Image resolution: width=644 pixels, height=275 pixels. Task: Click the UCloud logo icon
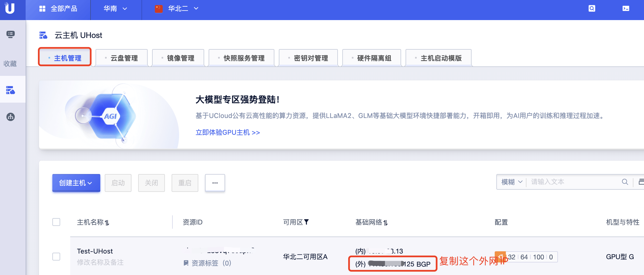(10, 8)
